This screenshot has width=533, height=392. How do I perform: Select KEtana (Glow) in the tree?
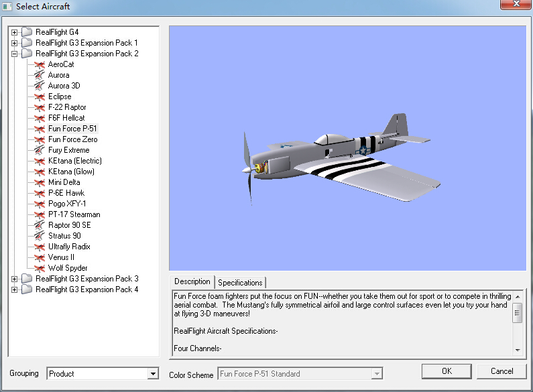coord(71,172)
